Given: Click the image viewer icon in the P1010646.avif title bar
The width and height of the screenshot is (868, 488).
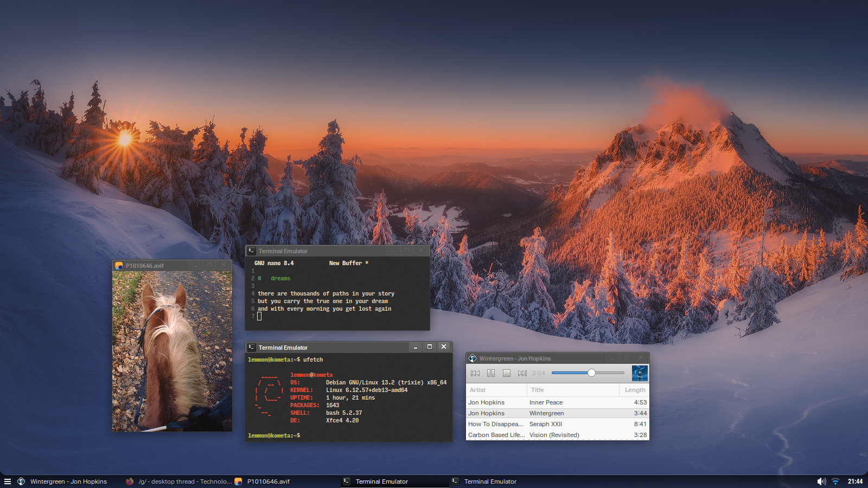Looking at the screenshot, I should (119, 266).
